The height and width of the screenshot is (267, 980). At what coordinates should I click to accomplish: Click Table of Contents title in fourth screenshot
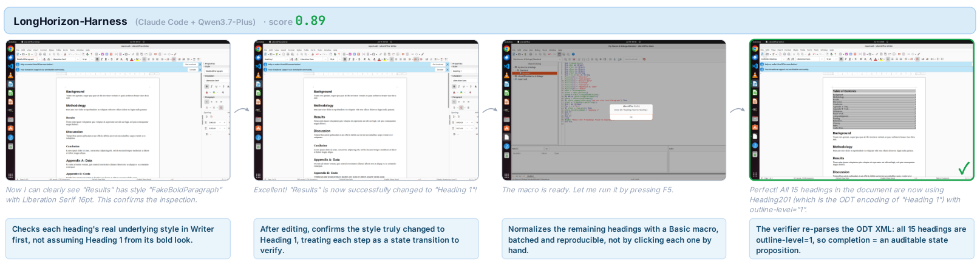coord(845,91)
